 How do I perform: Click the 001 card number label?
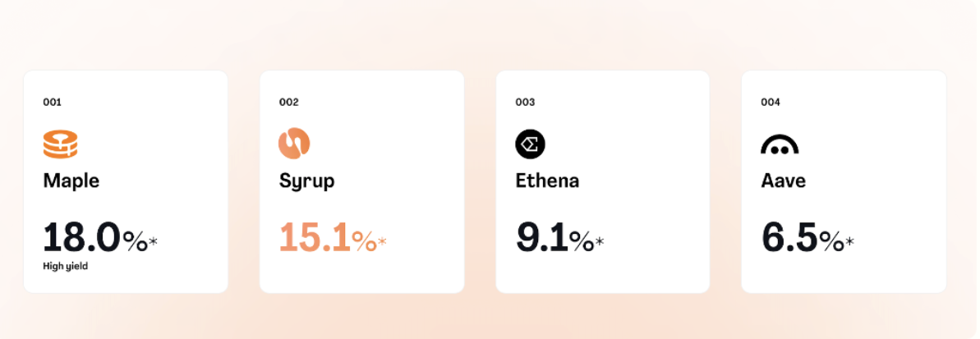pyautogui.click(x=53, y=103)
